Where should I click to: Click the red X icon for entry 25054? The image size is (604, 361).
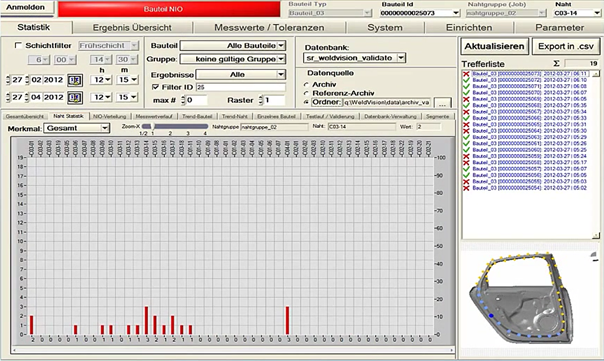[x=466, y=188]
